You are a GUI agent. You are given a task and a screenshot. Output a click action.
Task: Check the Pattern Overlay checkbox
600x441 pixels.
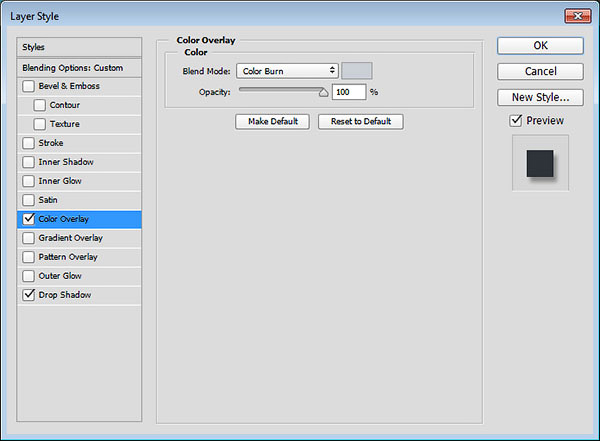(x=28, y=257)
